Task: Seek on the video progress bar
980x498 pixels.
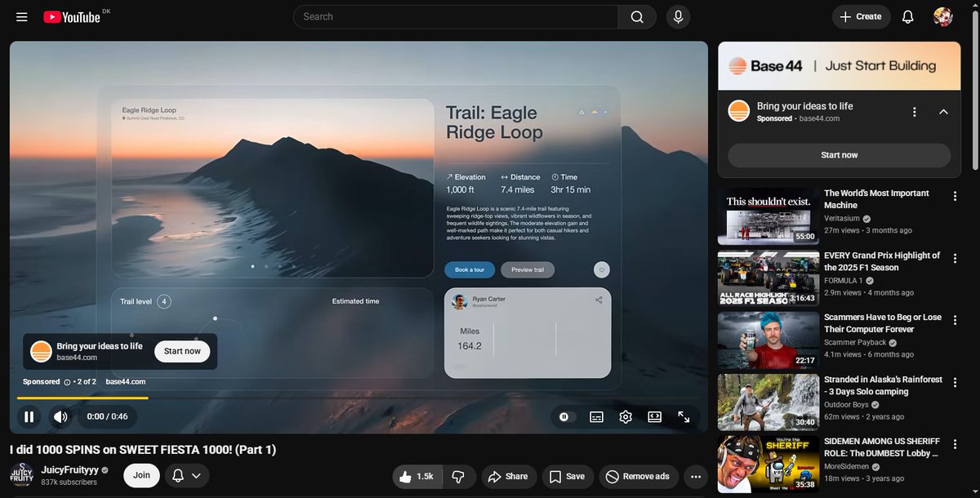Action: tap(359, 398)
